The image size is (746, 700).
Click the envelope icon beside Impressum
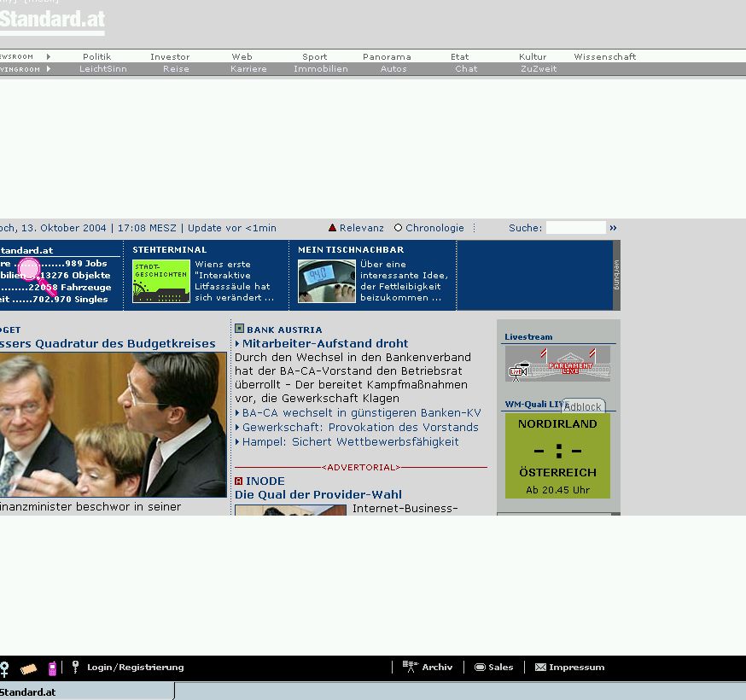coord(540,668)
